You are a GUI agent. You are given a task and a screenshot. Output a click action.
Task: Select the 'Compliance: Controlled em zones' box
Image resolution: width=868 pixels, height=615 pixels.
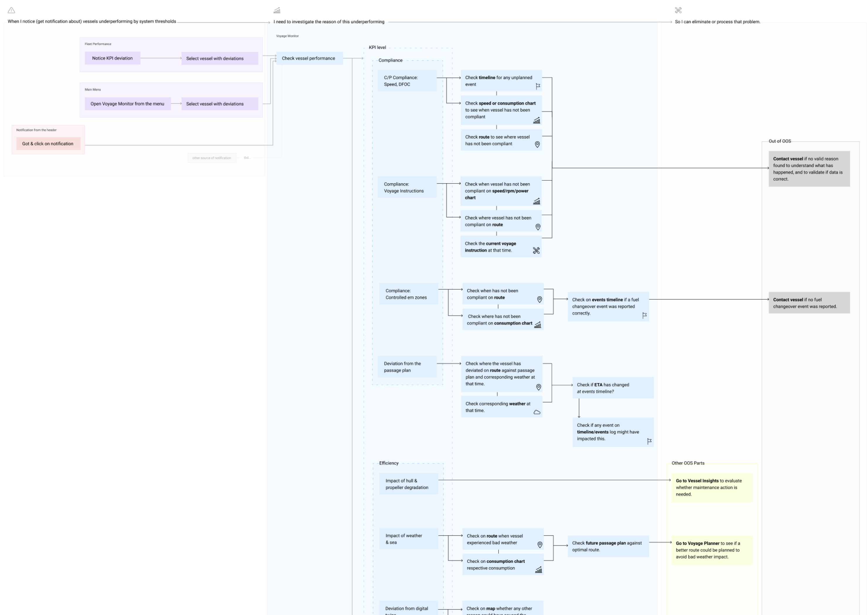pyautogui.click(x=408, y=294)
